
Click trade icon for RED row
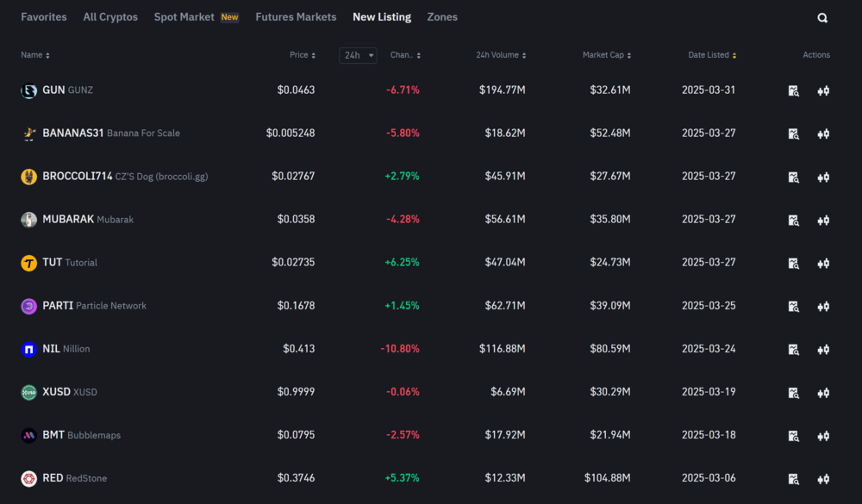(x=823, y=479)
